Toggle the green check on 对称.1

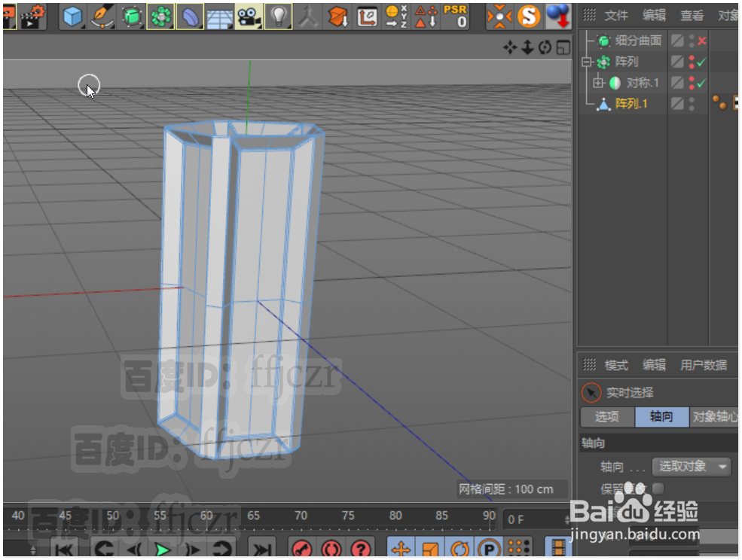pyautogui.click(x=702, y=83)
